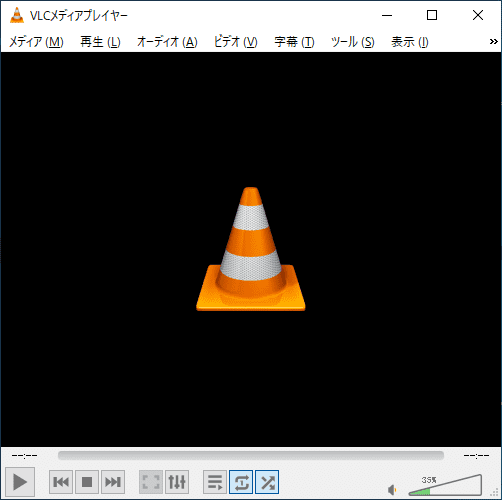Stop playback with the square button
This screenshot has width=502, height=500.
87,482
